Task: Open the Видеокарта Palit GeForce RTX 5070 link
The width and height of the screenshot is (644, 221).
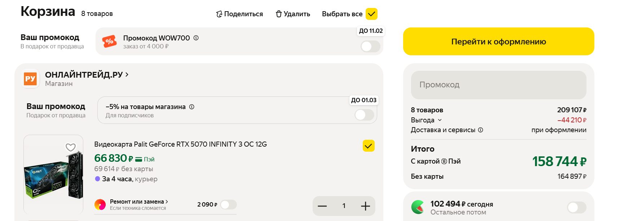Action: (x=180, y=144)
